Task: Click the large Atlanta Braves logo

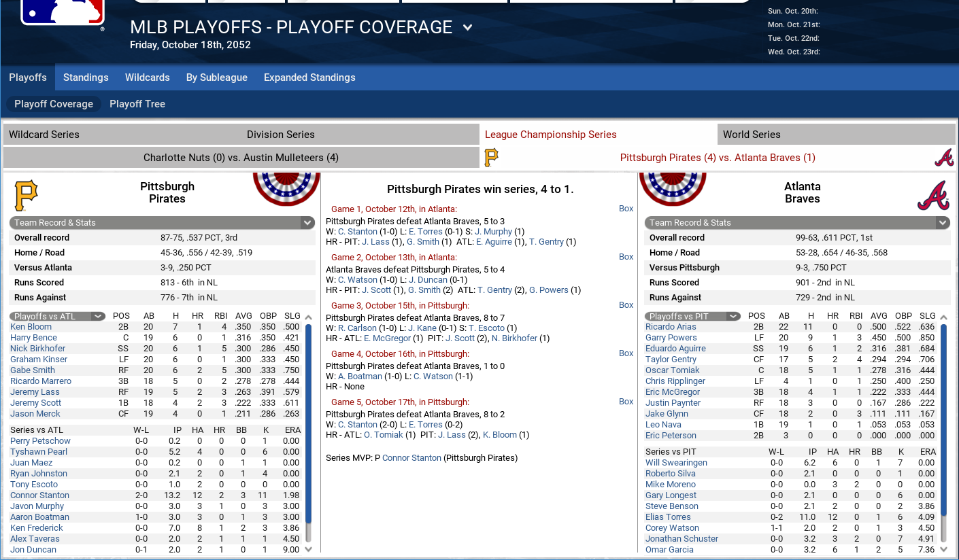Action: 932,196
